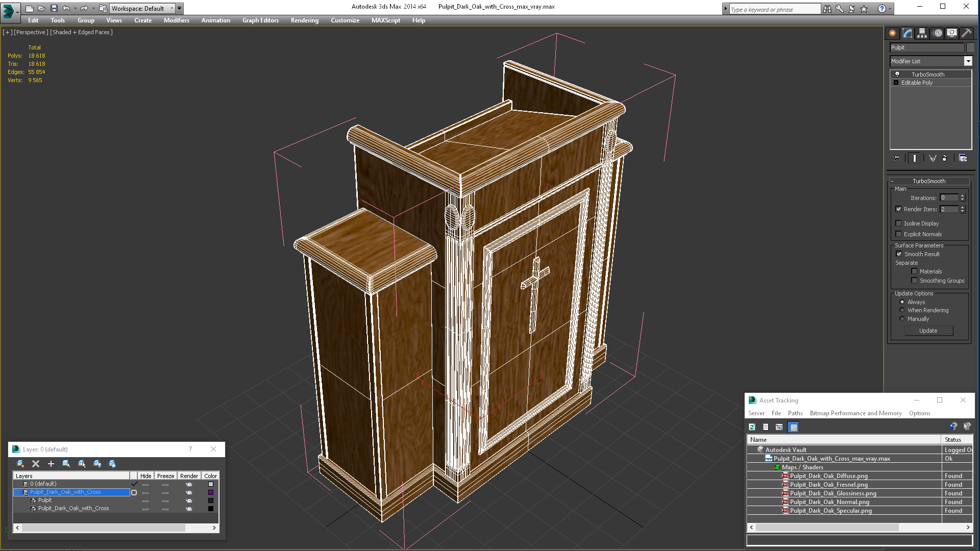Select the When Rendering radio option
This screenshot has height=551, width=980.
[x=902, y=310]
